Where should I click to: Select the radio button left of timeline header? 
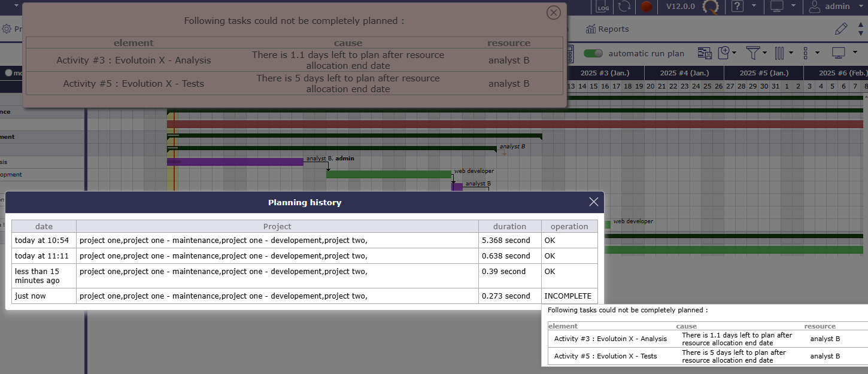(8, 73)
